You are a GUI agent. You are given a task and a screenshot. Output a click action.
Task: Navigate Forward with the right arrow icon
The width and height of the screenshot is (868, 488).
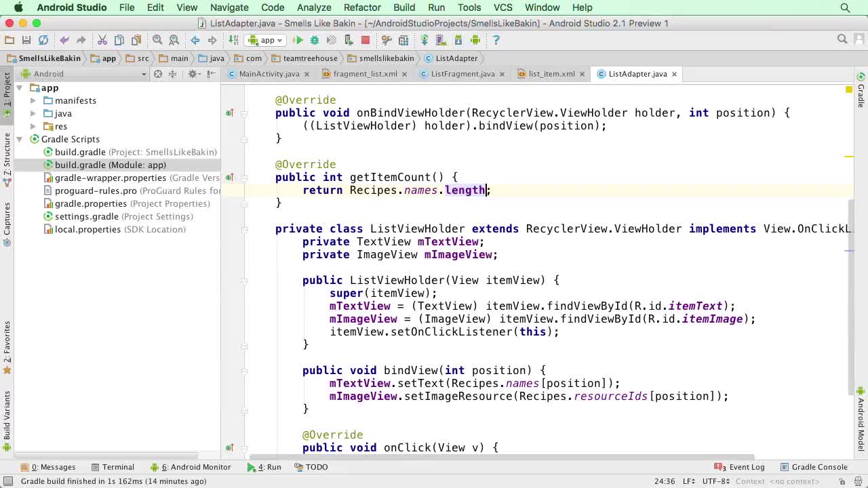pos(212,40)
